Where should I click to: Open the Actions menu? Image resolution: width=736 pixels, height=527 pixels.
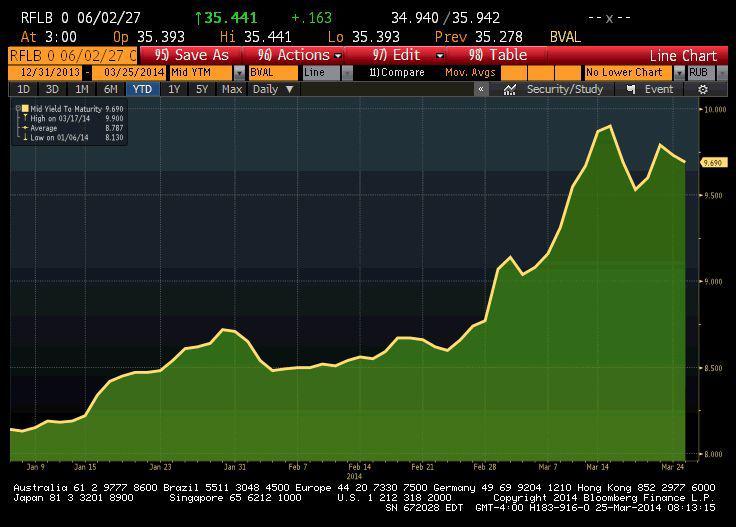(x=300, y=55)
